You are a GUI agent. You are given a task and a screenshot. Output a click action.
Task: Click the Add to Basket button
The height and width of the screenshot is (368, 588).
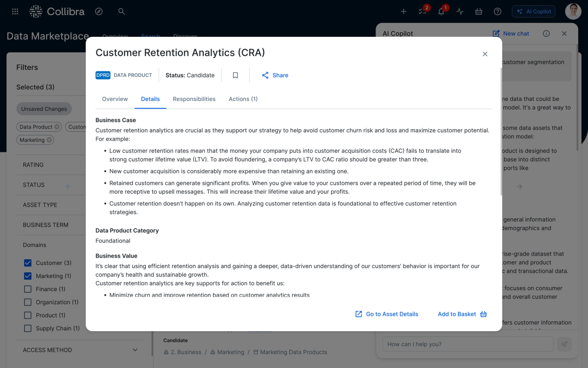click(x=462, y=314)
